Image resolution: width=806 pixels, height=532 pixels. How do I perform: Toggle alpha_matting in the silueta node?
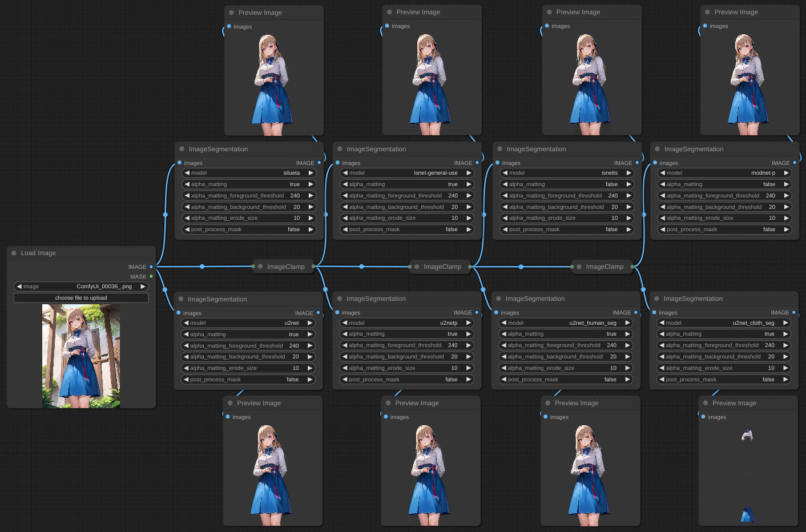(x=248, y=184)
